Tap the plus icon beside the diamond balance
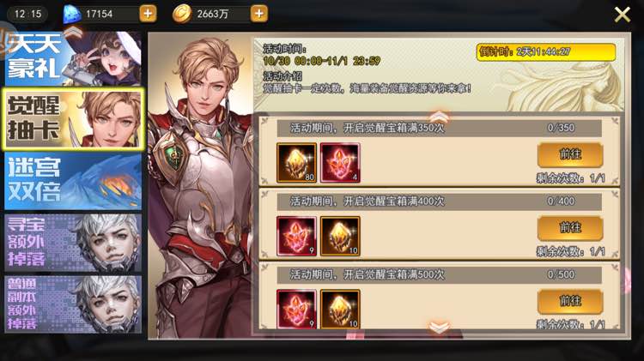 click(x=148, y=14)
